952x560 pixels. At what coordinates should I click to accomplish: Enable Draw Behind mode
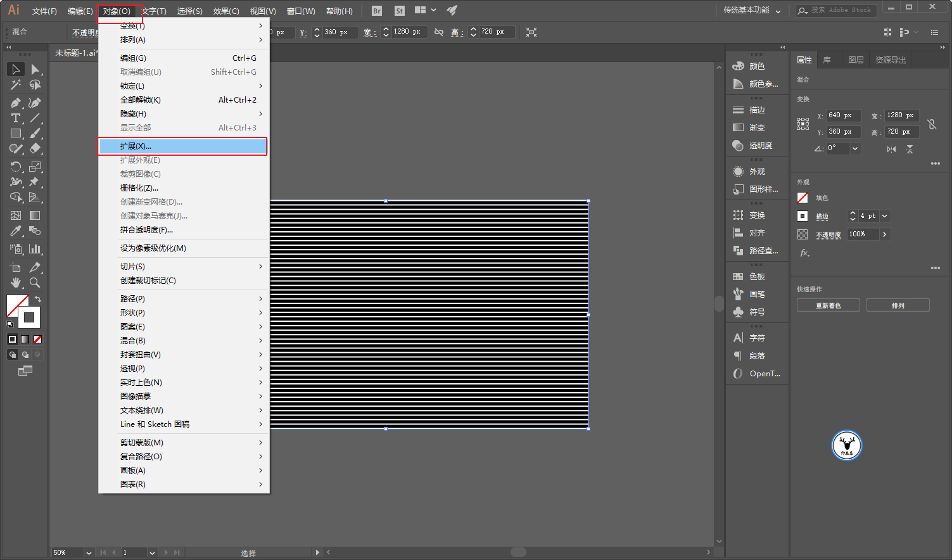tap(25, 355)
